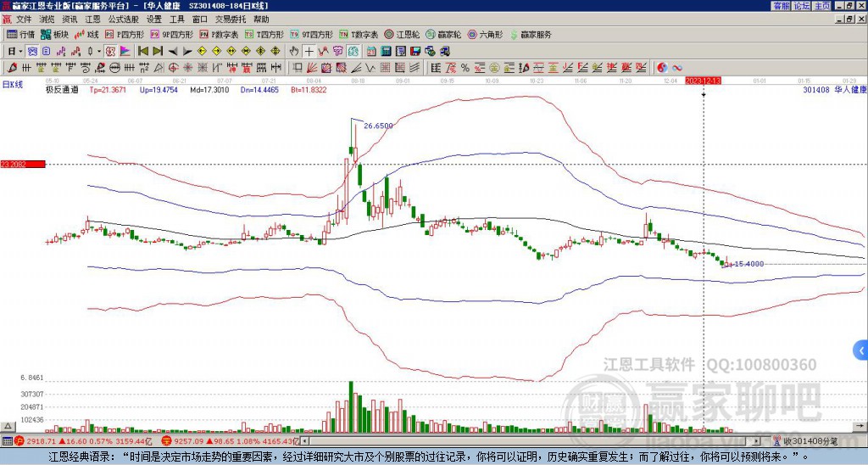Viewport: 868px width, 465px height.
Task: Click the calendar icon
Action: point(371,51)
